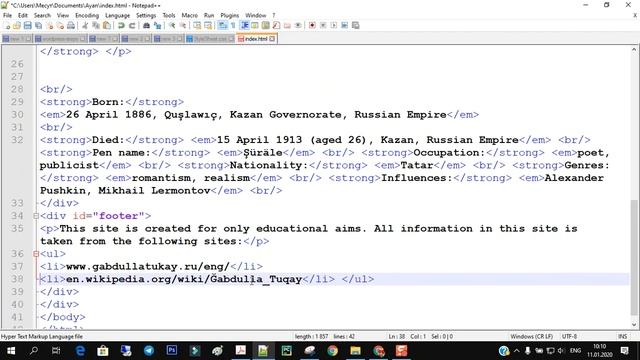Click the vertical scrollbar thumb
Viewport: 640px width, 360px height.
634,258
